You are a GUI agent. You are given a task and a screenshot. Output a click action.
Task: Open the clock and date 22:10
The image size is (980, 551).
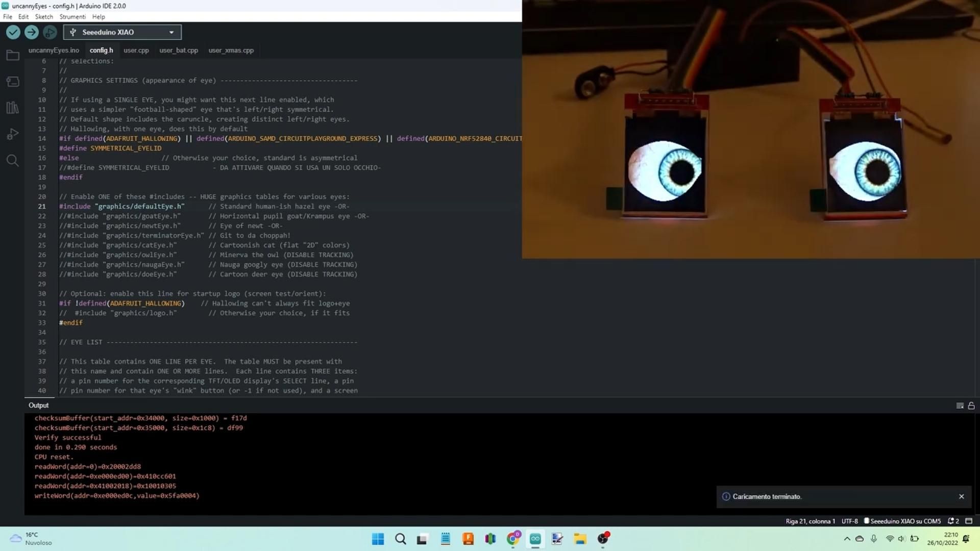942,539
